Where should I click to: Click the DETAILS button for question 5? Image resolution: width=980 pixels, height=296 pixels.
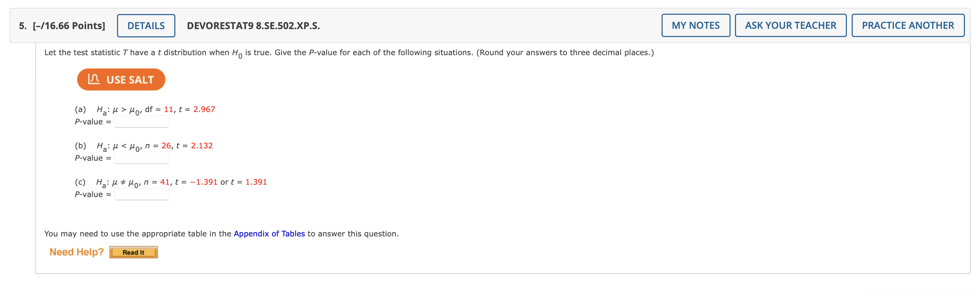click(146, 25)
